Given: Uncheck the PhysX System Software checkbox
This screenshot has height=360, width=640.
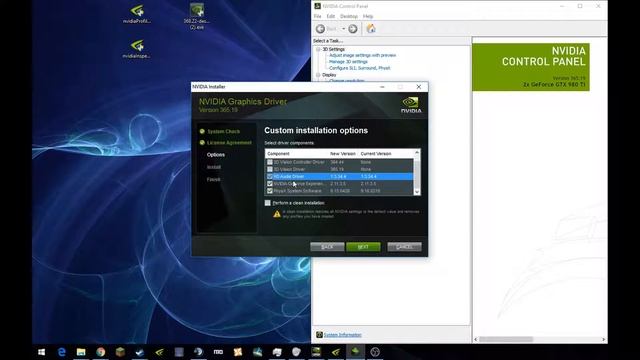Looking at the screenshot, I should click(269, 191).
